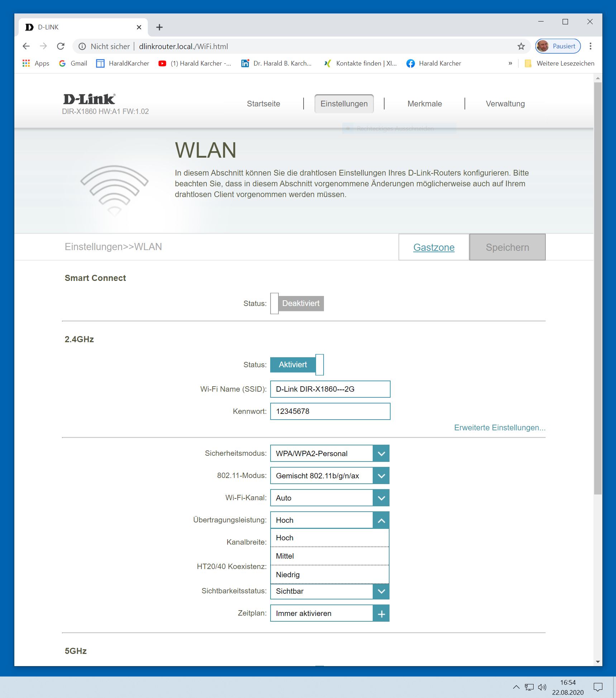The width and height of the screenshot is (616, 698).
Task: Click the browser address bar URL
Action: coord(183,46)
